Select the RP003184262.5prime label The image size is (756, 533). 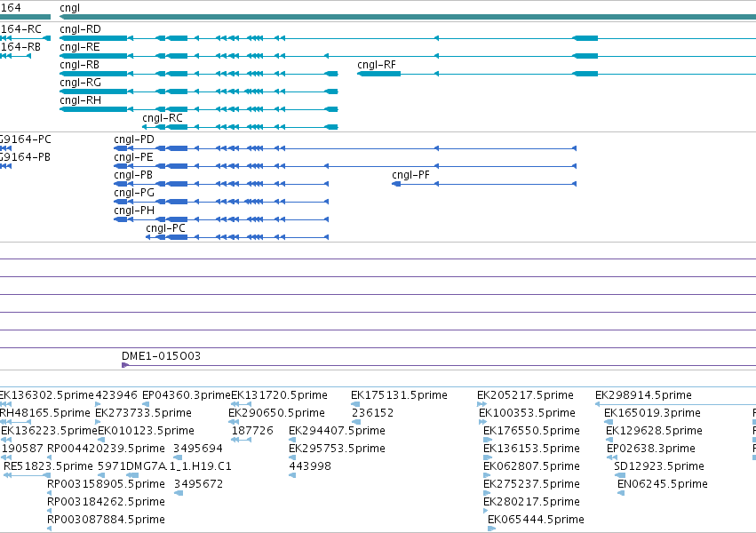pyautogui.click(x=106, y=503)
